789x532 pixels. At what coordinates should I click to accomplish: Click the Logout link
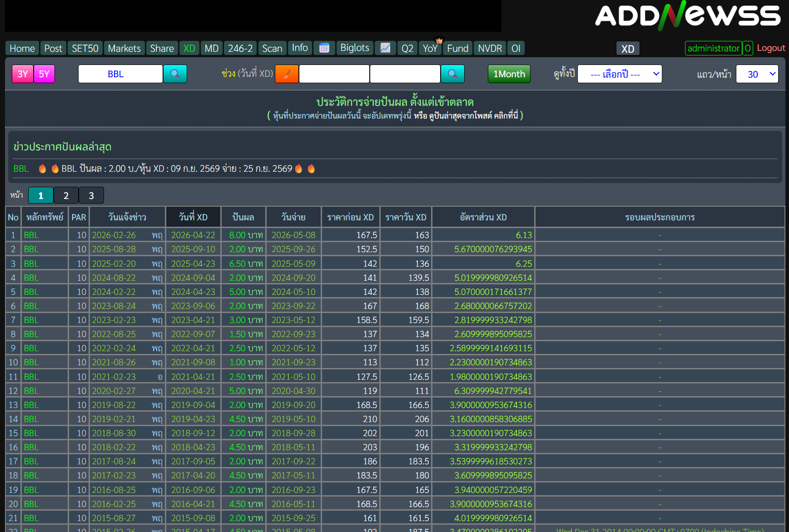pyautogui.click(x=771, y=48)
